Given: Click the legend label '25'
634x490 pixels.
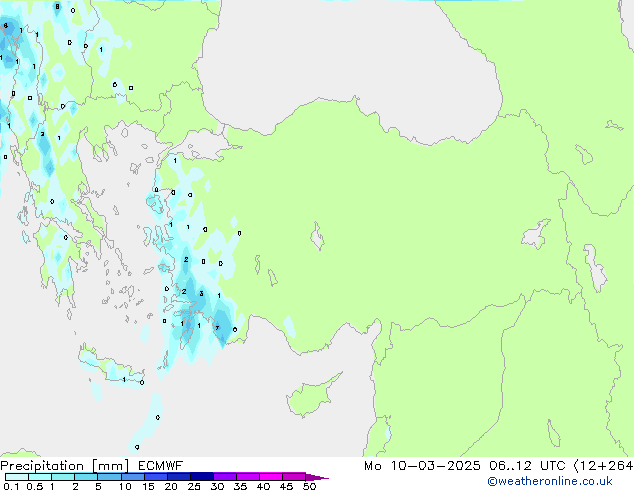Looking at the screenshot, I should 194,486.
